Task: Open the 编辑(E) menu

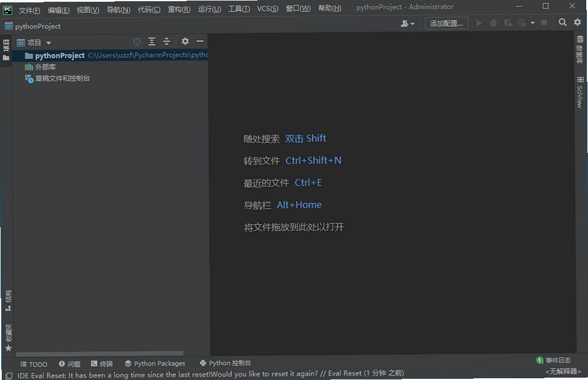Action: click(58, 10)
